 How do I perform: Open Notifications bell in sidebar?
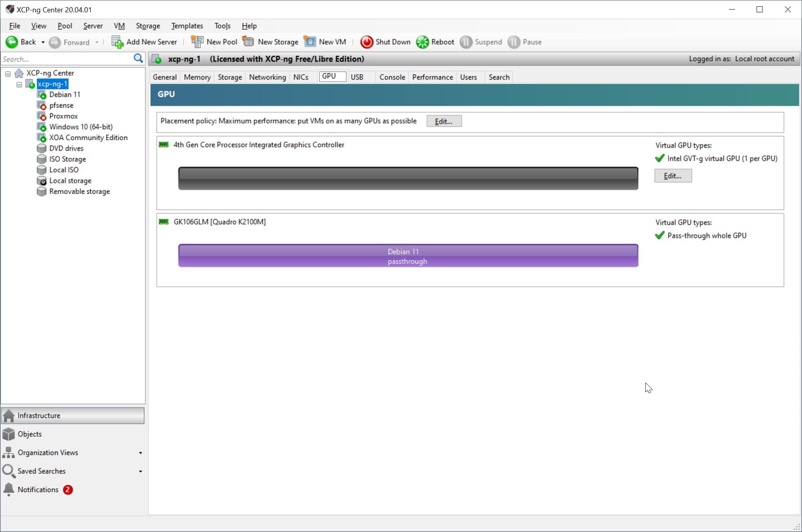coord(9,489)
